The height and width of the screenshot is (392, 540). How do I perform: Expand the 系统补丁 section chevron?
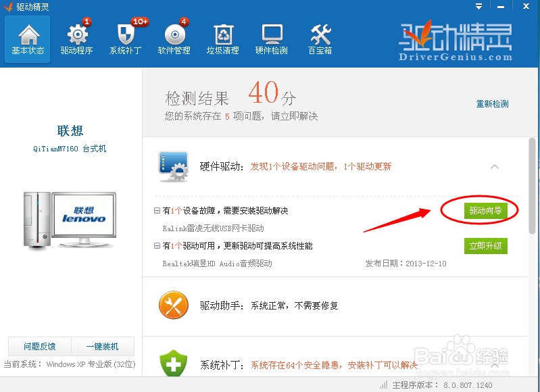[495, 365]
